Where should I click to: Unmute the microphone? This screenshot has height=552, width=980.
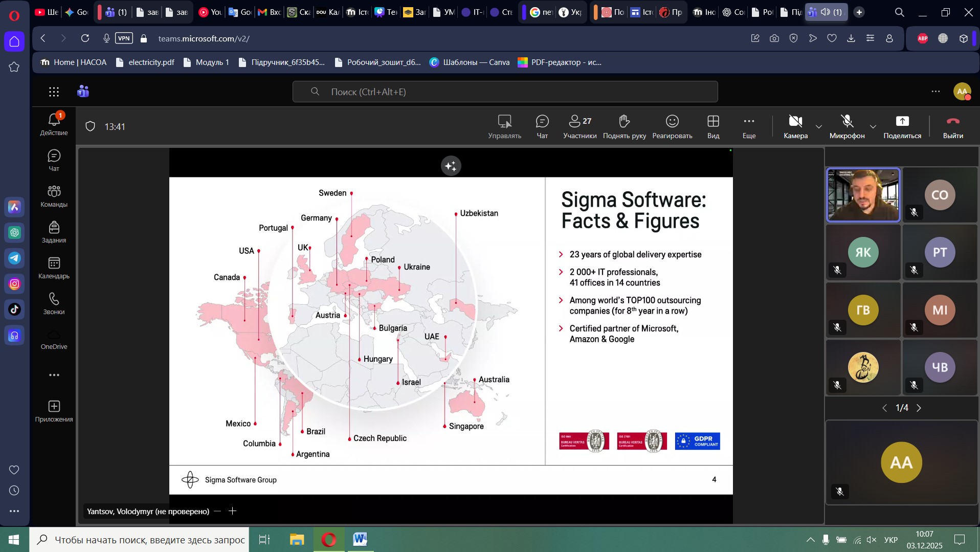847,126
